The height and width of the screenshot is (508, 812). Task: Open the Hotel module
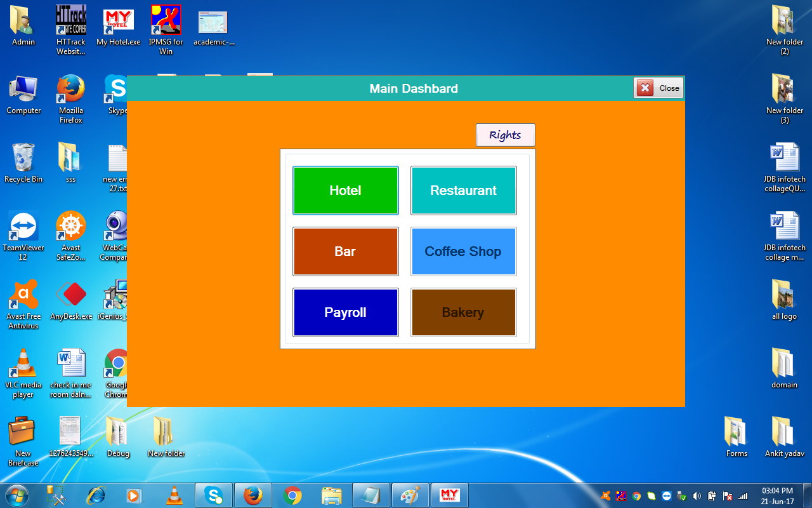click(346, 190)
